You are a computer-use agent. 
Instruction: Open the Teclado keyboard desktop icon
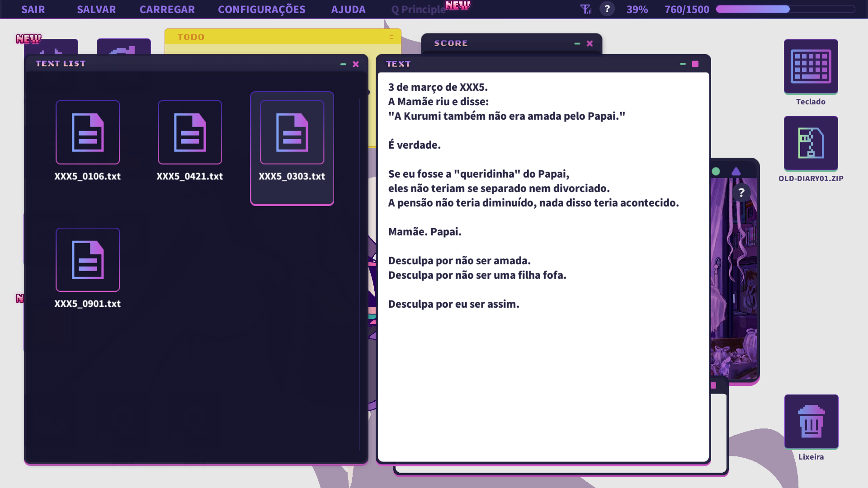tap(811, 66)
